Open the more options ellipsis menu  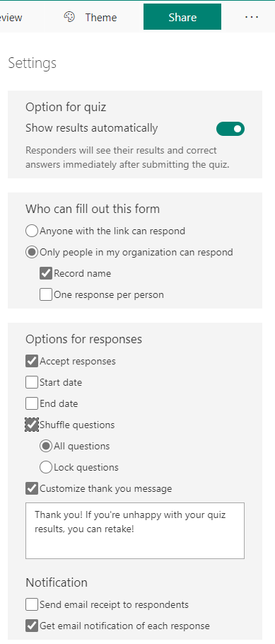click(252, 17)
